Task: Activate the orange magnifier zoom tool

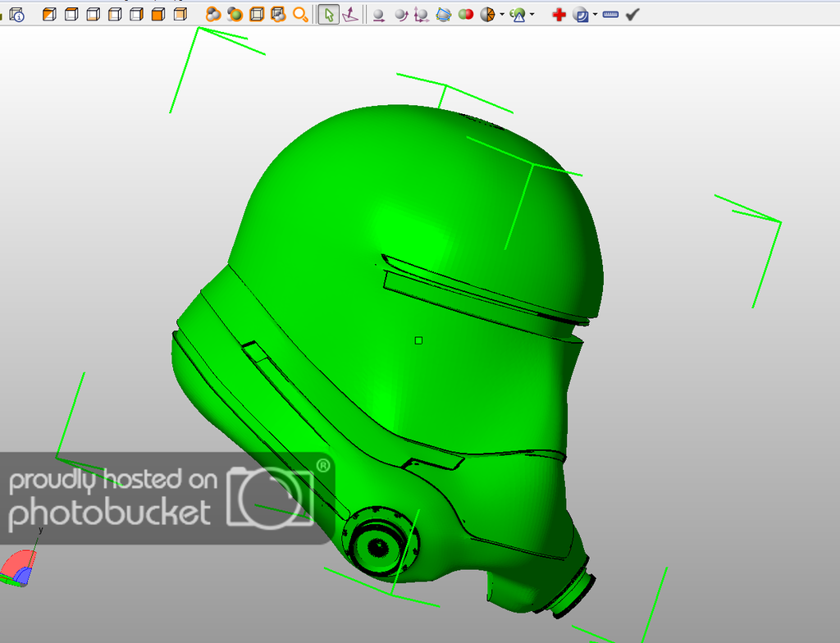Action: [x=300, y=15]
